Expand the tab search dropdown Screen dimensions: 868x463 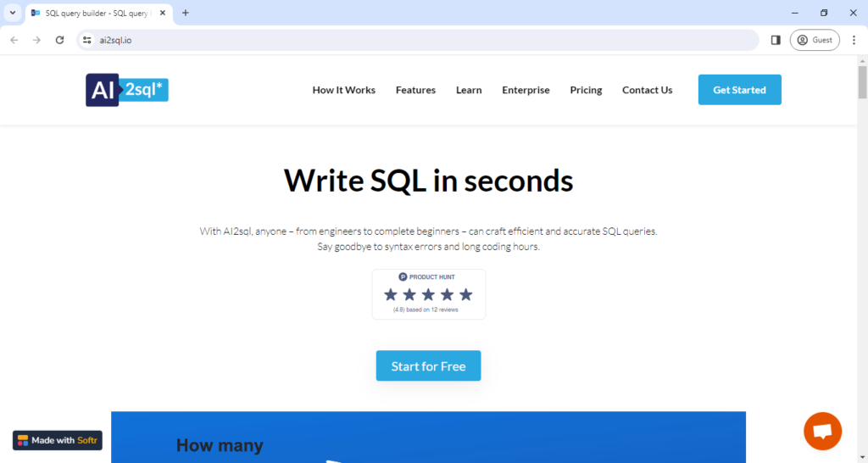pyautogui.click(x=13, y=13)
